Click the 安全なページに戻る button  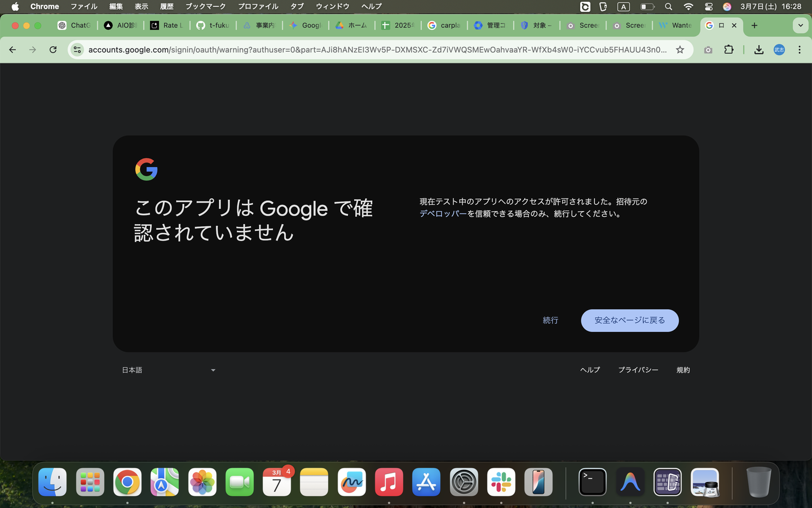click(x=629, y=321)
